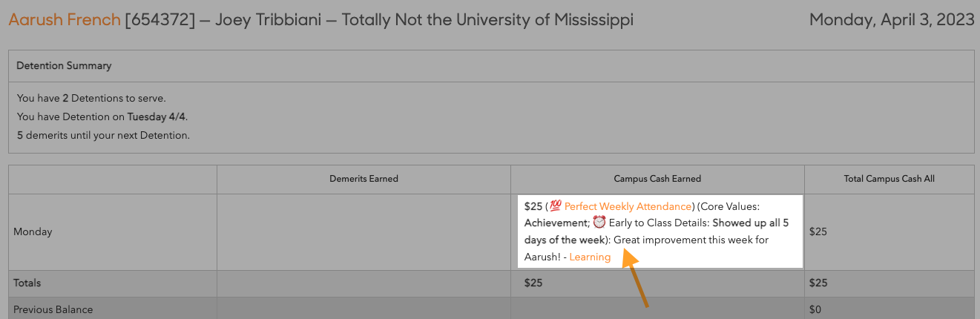Image resolution: width=980 pixels, height=319 pixels.
Task: Open the Aarush French student name link
Action: (65, 20)
